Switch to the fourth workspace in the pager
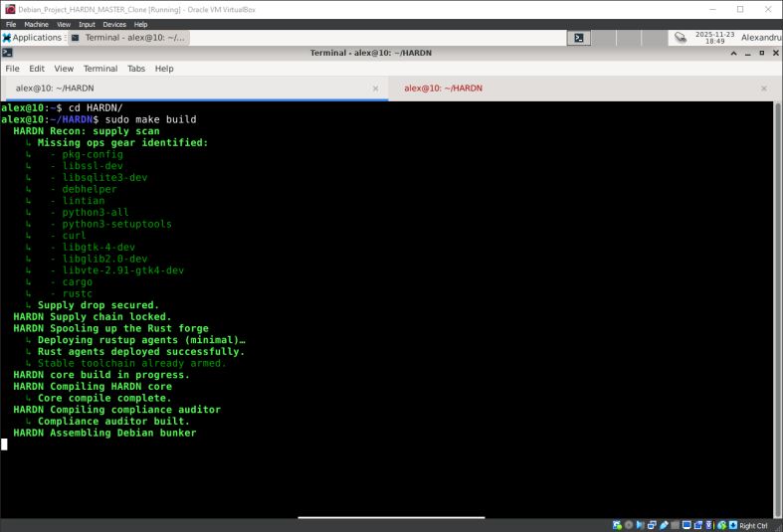 coord(654,38)
